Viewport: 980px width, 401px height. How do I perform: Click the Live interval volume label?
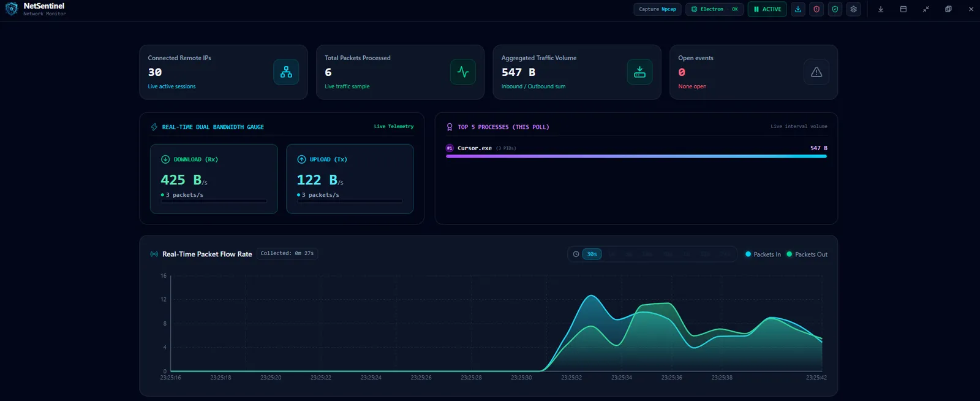click(x=799, y=126)
